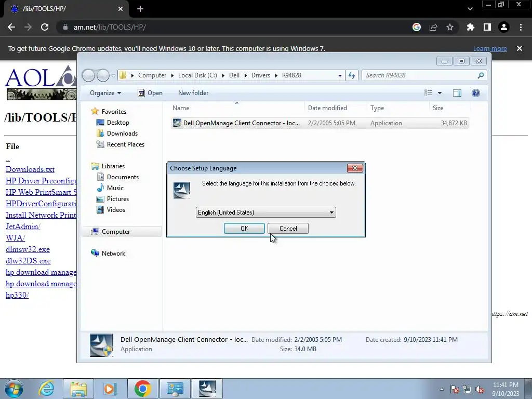Open Chrome profile avatar
Image resolution: width=532 pixels, height=399 pixels.
tap(504, 27)
